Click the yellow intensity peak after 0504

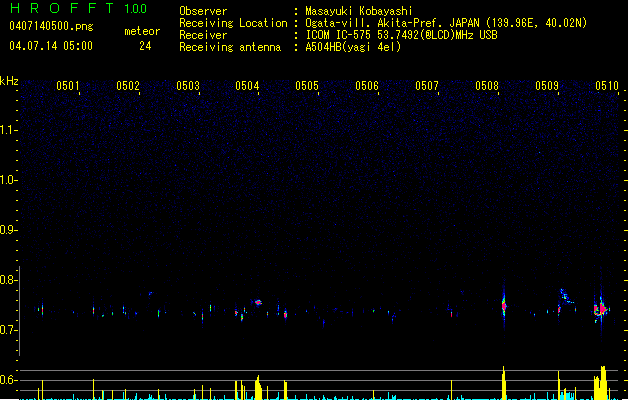[258, 388]
